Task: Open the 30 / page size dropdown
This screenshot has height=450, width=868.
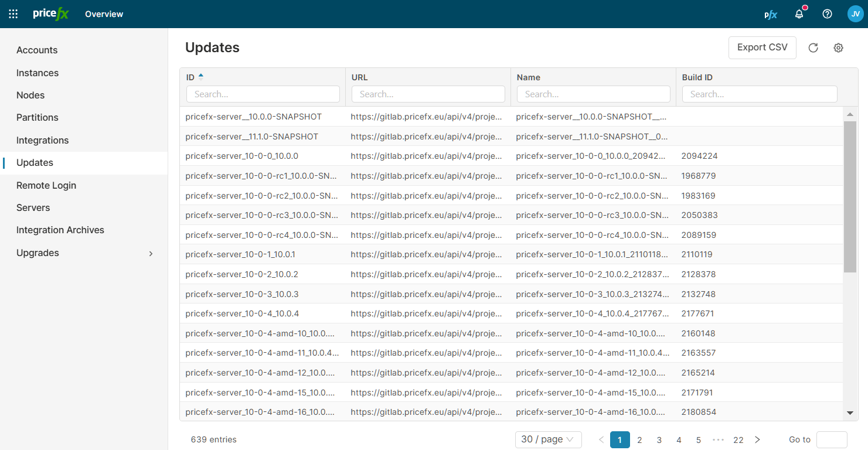Action: [548, 439]
